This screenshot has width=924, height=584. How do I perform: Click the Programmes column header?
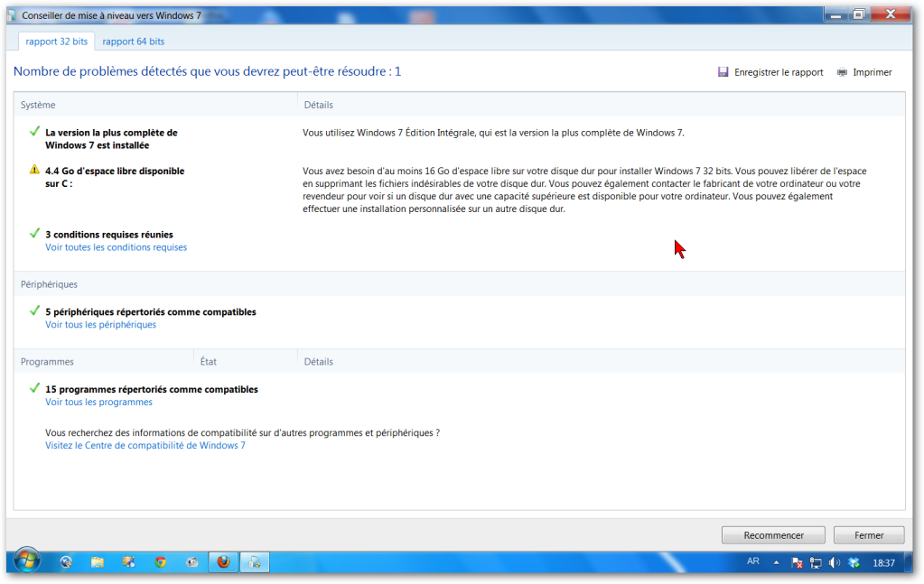[x=47, y=361]
